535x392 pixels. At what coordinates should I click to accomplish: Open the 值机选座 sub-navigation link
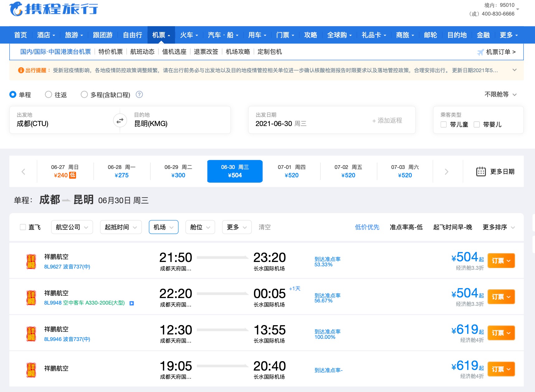pyautogui.click(x=174, y=52)
